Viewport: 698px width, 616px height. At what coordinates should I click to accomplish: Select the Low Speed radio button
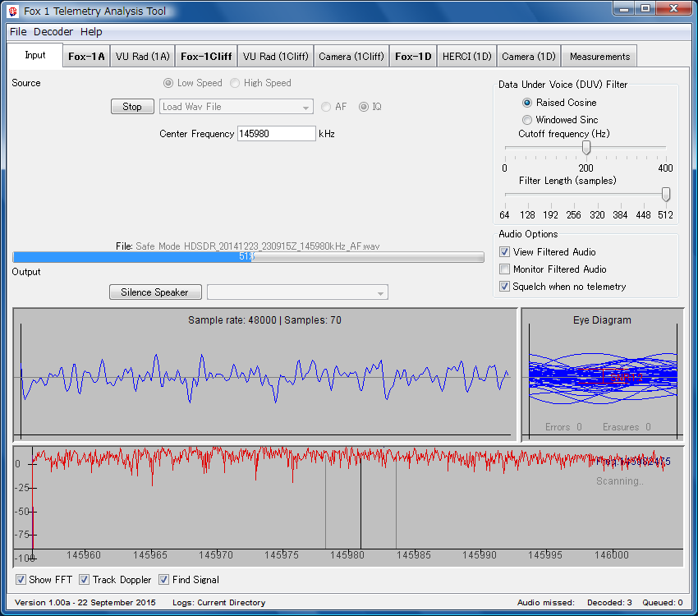[x=168, y=83]
